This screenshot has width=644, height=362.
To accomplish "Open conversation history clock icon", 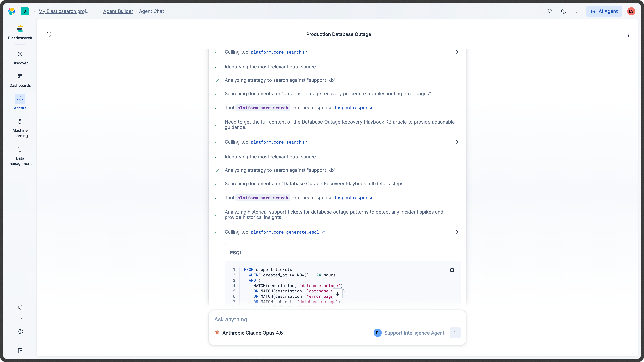I will coord(49,34).
